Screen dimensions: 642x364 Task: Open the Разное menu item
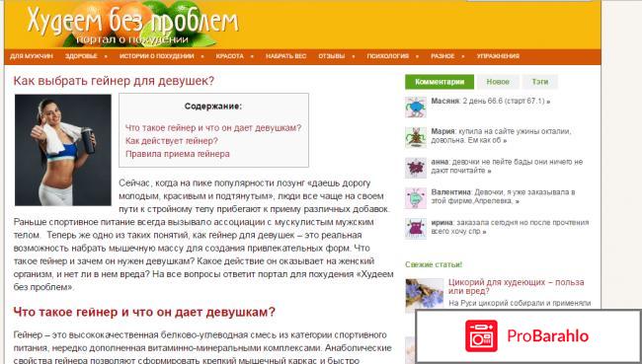[442, 56]
